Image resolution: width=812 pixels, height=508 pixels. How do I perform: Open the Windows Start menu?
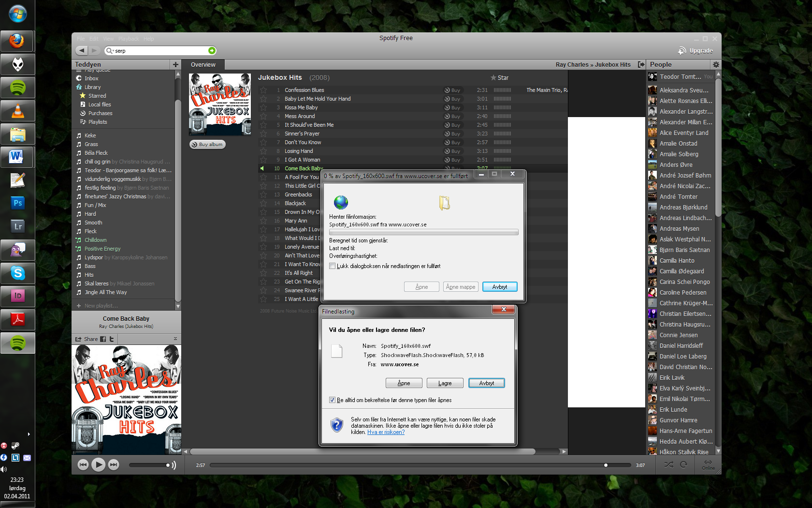(x=17, y=14)
